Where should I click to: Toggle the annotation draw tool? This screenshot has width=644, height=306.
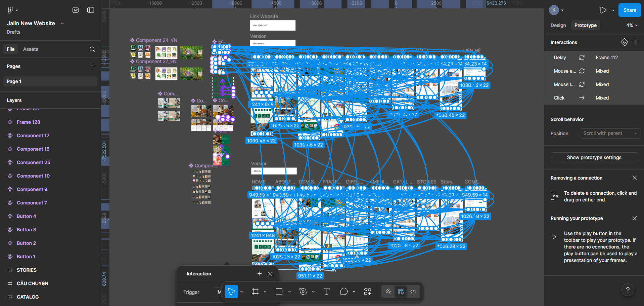coord(388,292)
